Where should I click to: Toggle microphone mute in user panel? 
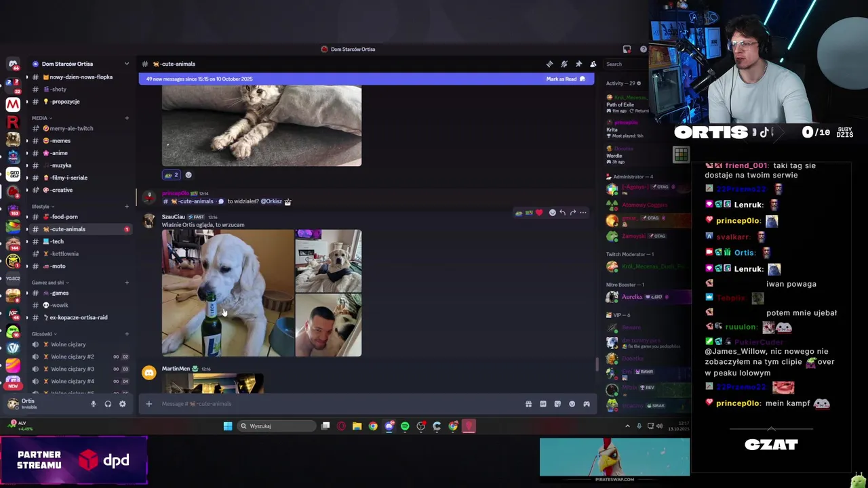point(94,404)
